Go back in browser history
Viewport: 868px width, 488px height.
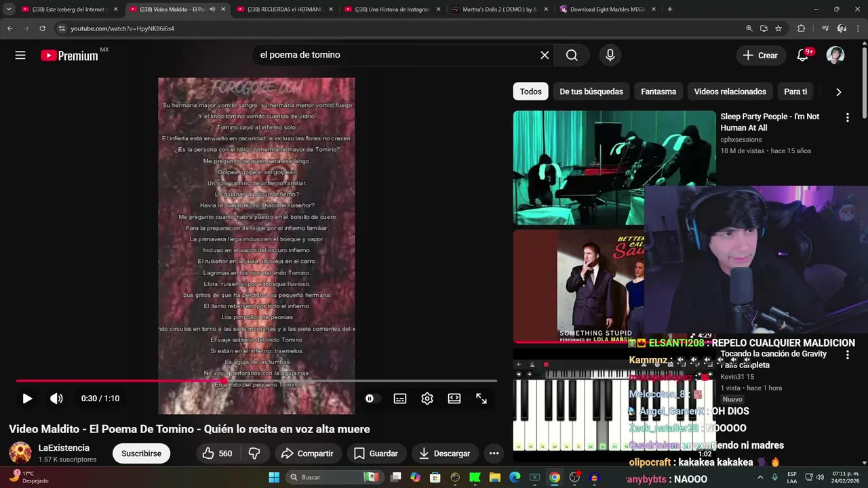click(9, 28)
